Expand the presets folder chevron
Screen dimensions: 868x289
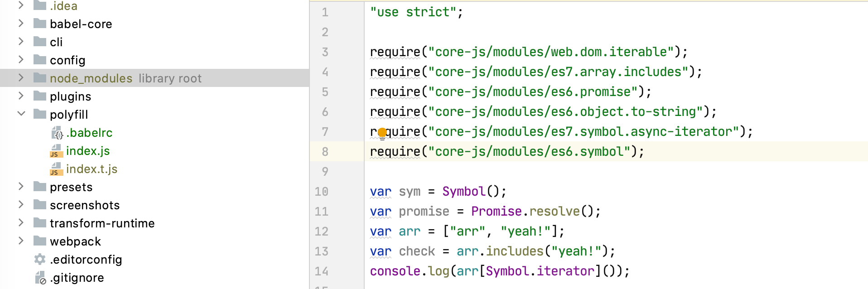pos(21,186)
